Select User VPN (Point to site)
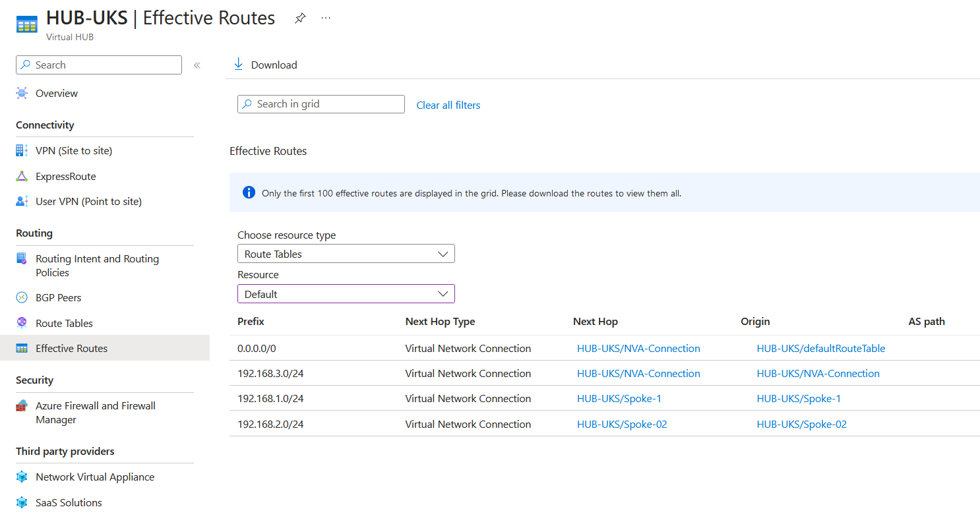The image size is (980, 530). click(x=88, y=202)
